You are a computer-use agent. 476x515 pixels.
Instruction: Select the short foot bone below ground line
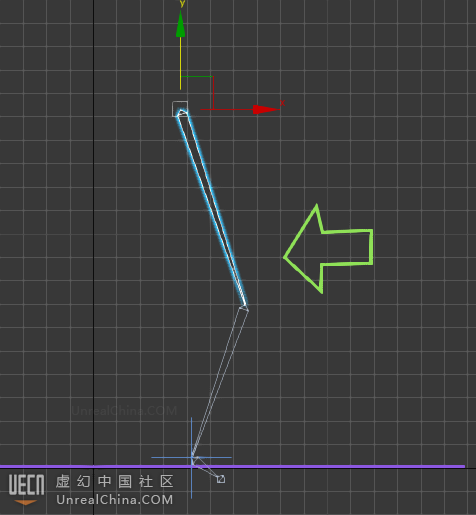pos(207,469)
